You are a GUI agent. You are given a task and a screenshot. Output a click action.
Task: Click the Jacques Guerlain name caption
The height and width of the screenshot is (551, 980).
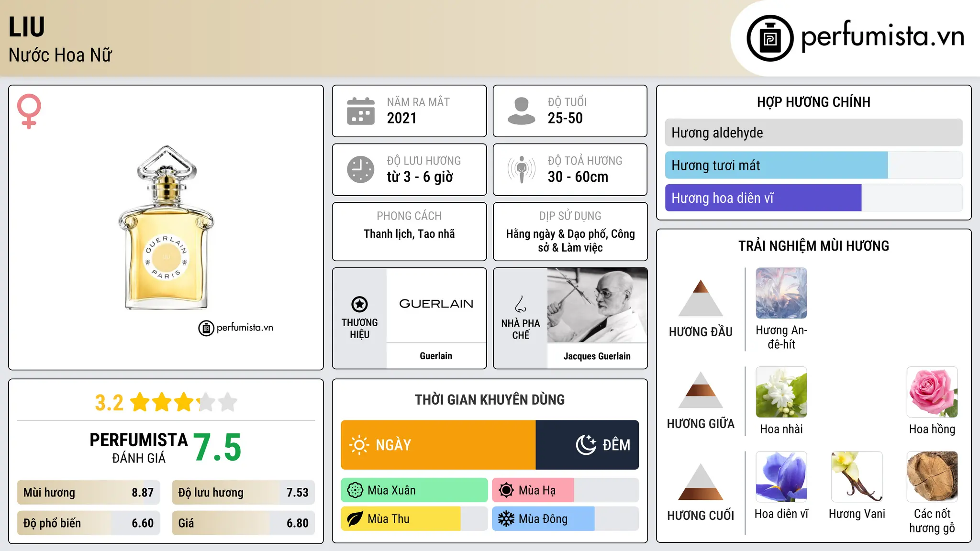click(x=597, y=356)
